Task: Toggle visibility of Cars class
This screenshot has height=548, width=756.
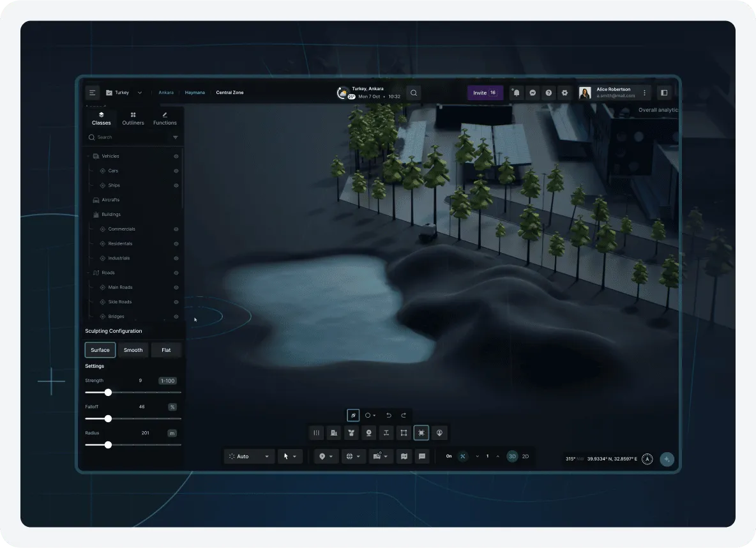Action: click(176, 171)
